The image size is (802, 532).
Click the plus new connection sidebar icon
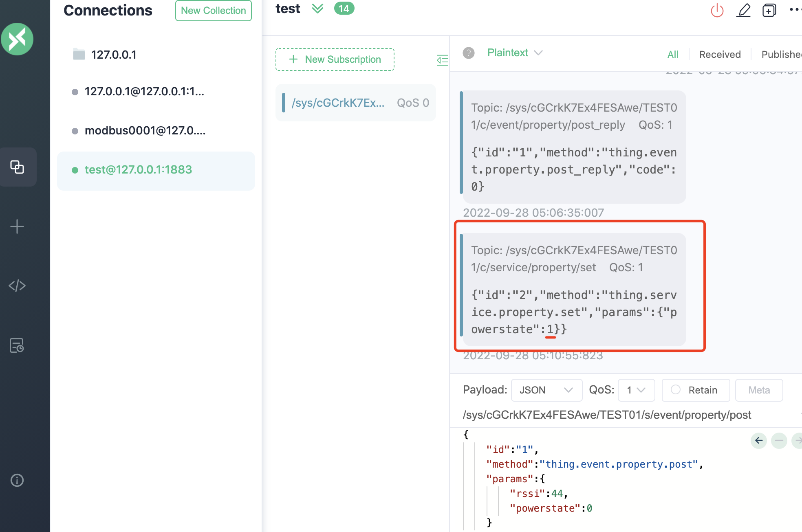click(x=17, y=226)
